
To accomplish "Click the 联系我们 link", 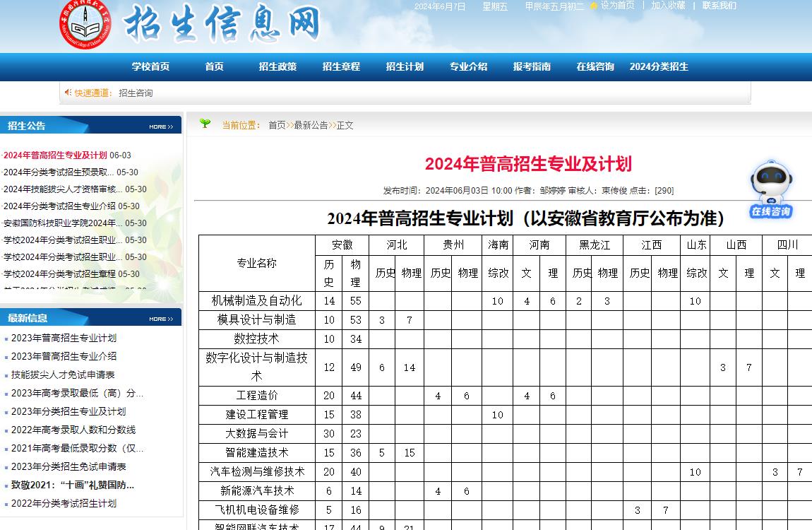I will point(720,5).
